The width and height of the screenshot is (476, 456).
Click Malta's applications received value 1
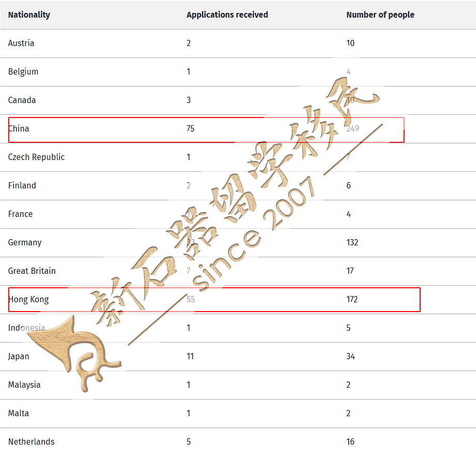188,414
